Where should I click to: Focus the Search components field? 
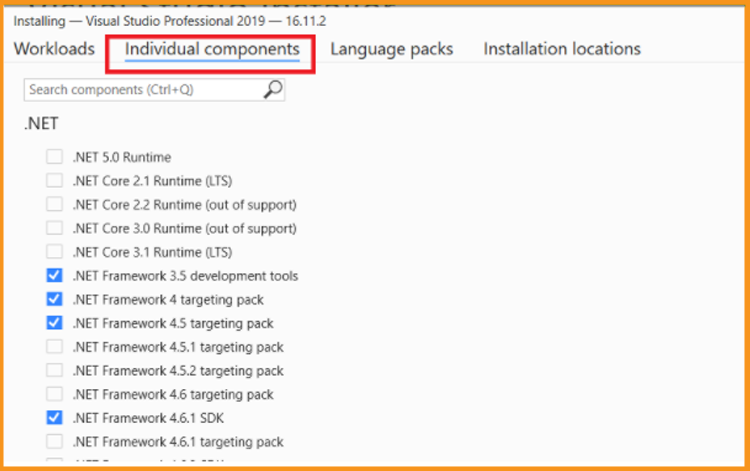[154, 90]
